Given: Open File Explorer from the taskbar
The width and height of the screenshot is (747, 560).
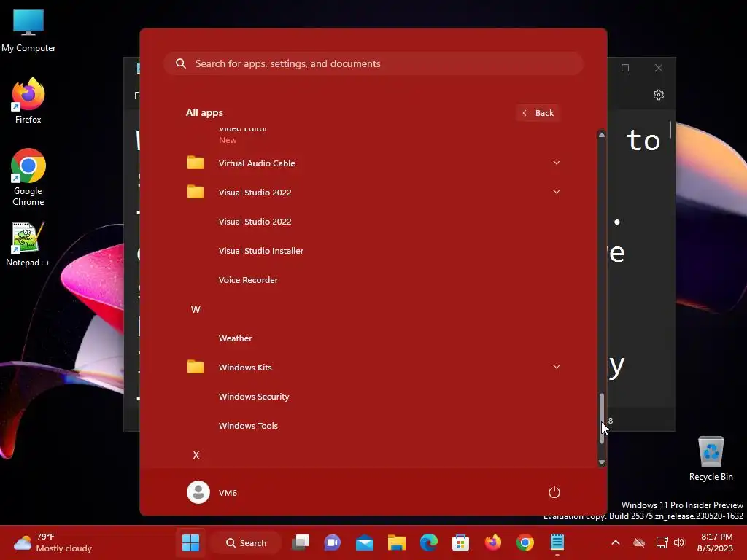Looking at the screenshot, I should pyautogui.click(x=396, y=542).
